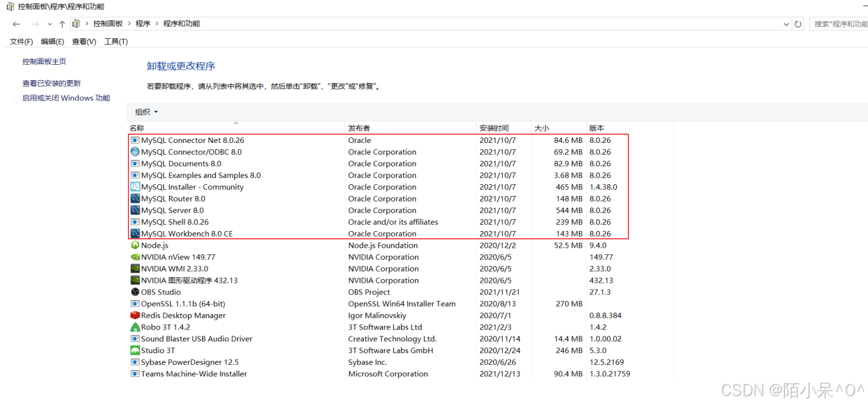Click the Sybase PowerDesigner 12.5 icon
Viewport: 868px width, 406px height.
135,363
